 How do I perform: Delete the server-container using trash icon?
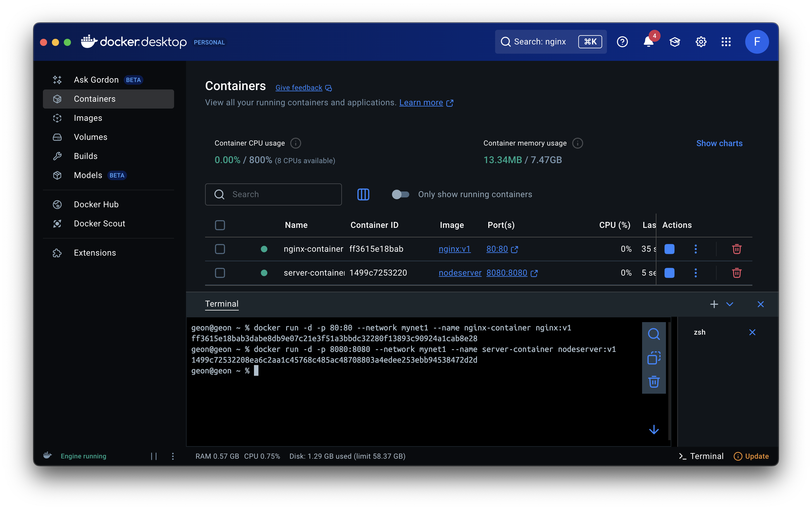click(x=737, y=273)
